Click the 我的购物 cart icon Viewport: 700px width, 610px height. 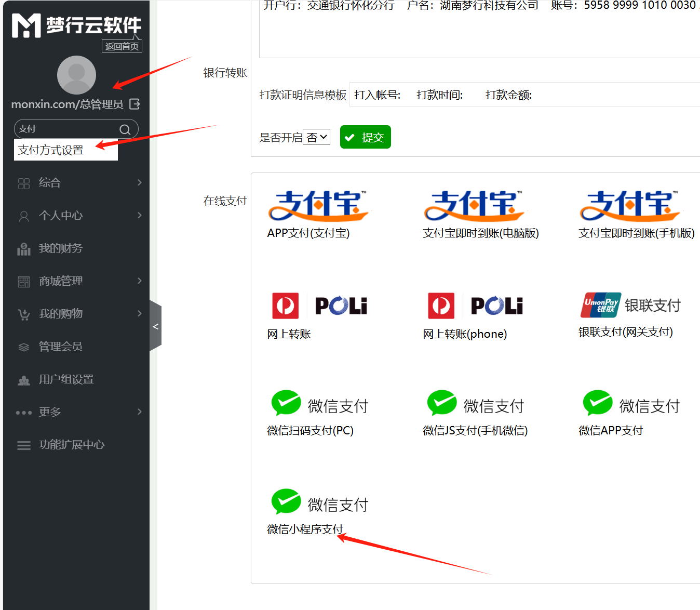point(24,314)
